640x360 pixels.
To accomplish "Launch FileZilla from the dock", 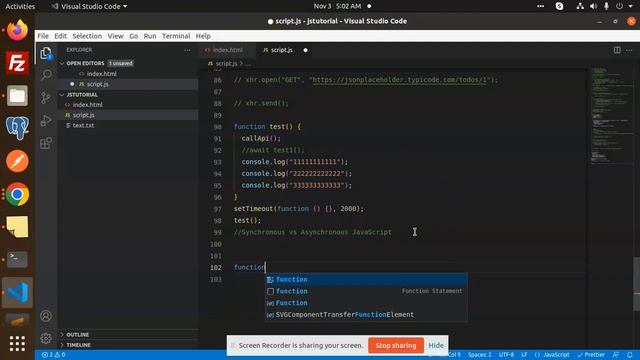I will pos(17,63).
